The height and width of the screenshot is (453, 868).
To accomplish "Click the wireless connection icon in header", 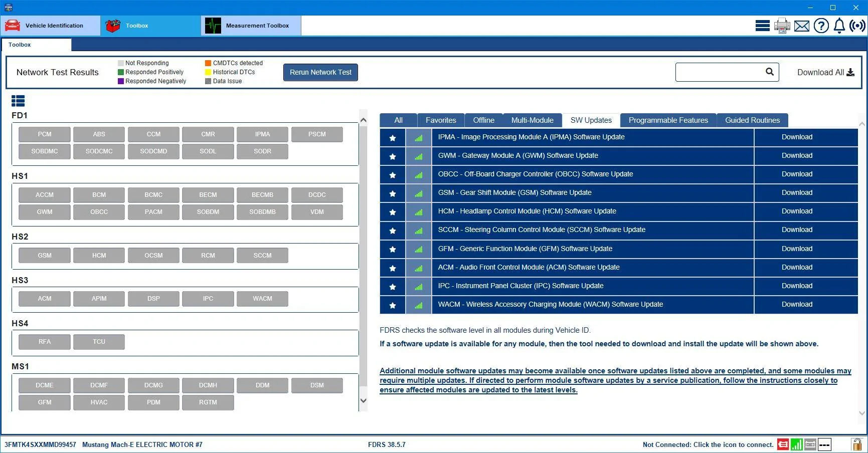I will [857, 26].
